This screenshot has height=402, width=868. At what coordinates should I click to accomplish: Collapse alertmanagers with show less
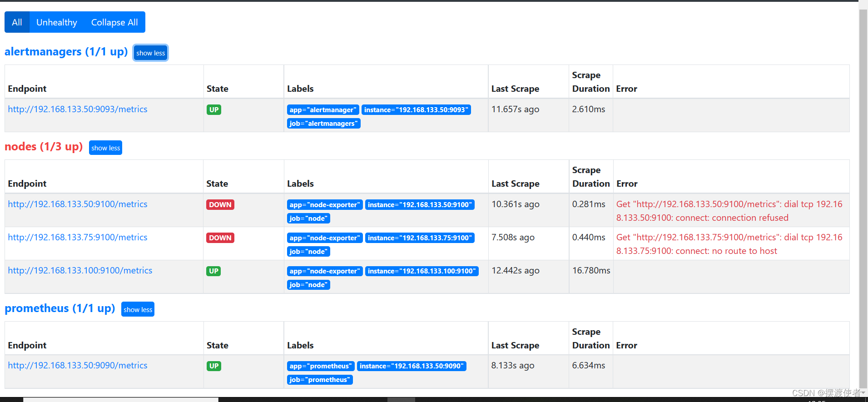pos(151,53)
